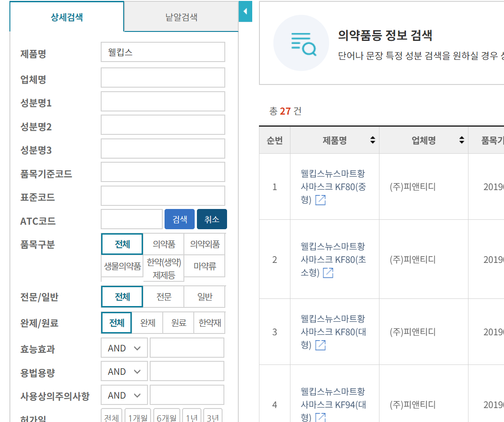Click (주)피앤티디 in row 3
Image resolution: width=504 pixels, height=422 pixels.
[x=413, y=332]
